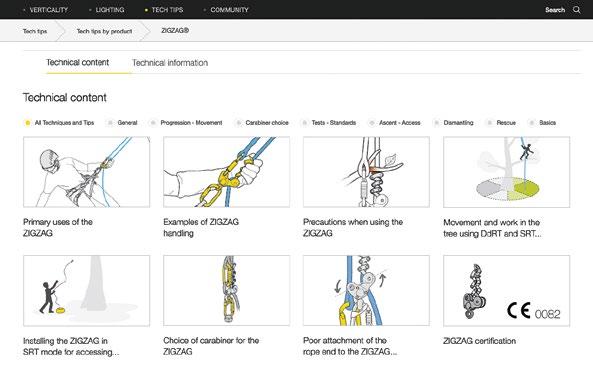Image resolution: width=593 pixels, height=374 pixels.
Task: Choose the Tests - Standards filter
Action: [329, 123]
